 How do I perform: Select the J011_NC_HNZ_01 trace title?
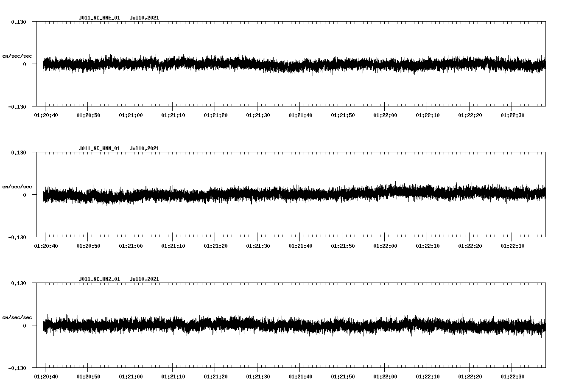click(99, 279)
